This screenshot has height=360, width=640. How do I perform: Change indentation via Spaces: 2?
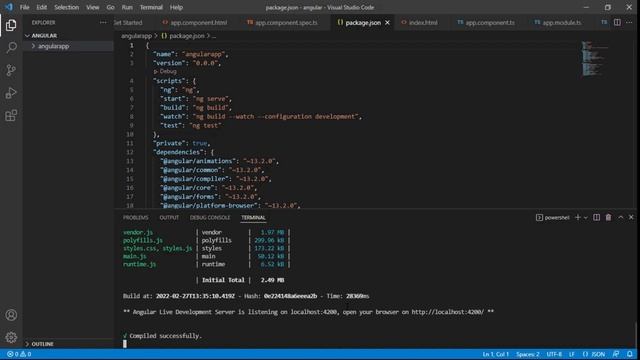point(527,354)
